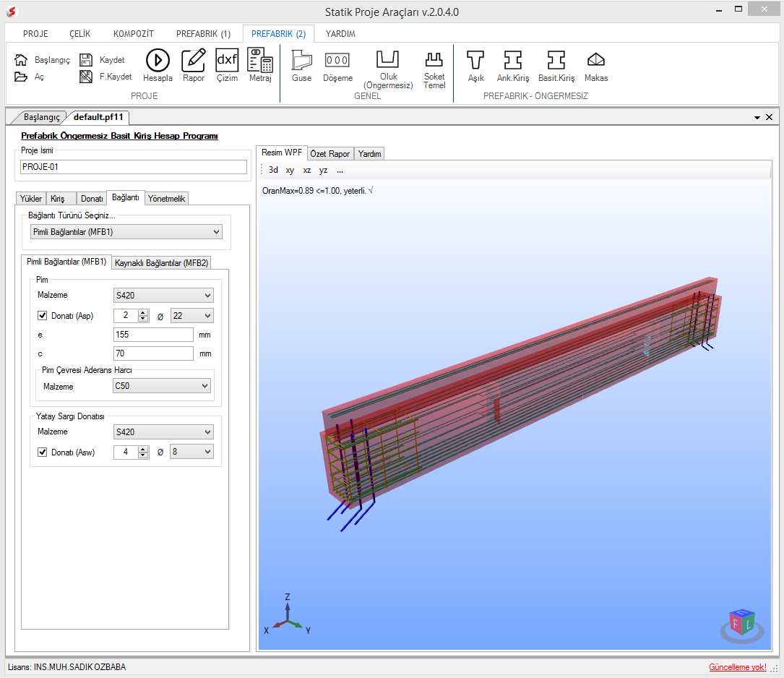Open the Özet Rapor tab
This screenshot has width=784, height=678.
point(330,153)
